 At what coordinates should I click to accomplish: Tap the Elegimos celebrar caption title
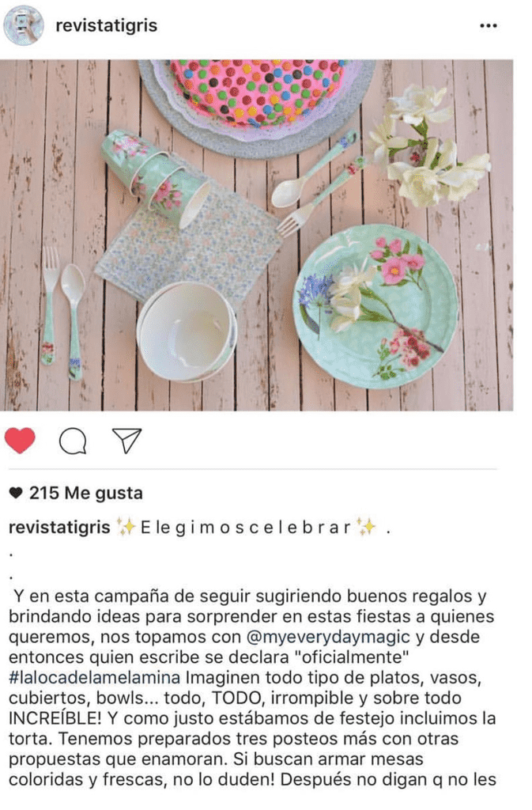pyautogui.click(x=246, y=528)
